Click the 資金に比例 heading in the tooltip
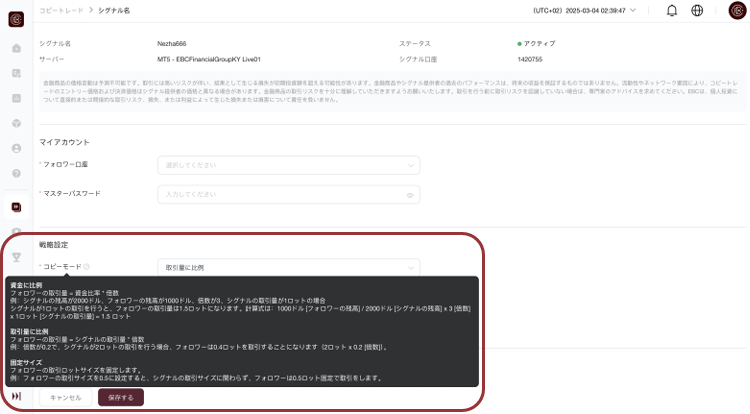Viewport: 750px width, 414px height. coord(26,285)
